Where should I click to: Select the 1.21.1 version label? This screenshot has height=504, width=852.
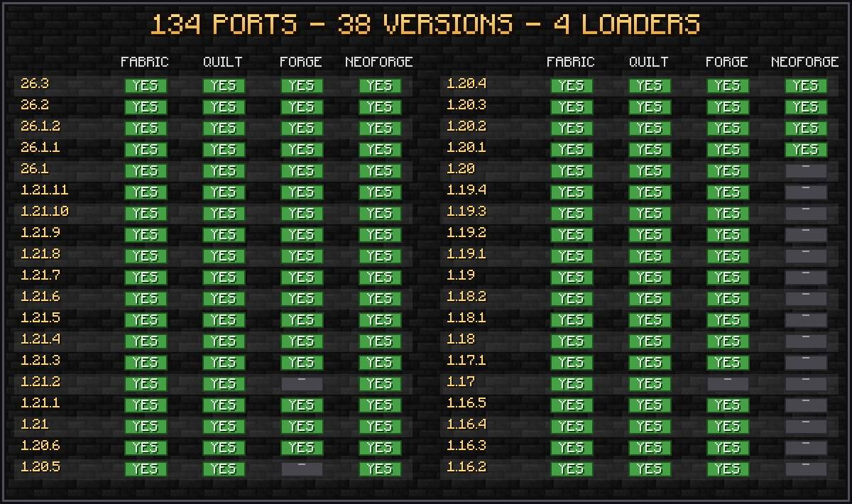click(40, 403)
